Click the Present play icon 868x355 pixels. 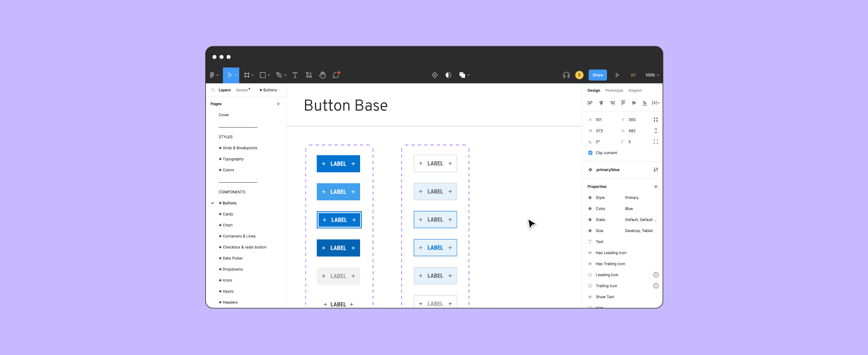(x=617, y=75)
